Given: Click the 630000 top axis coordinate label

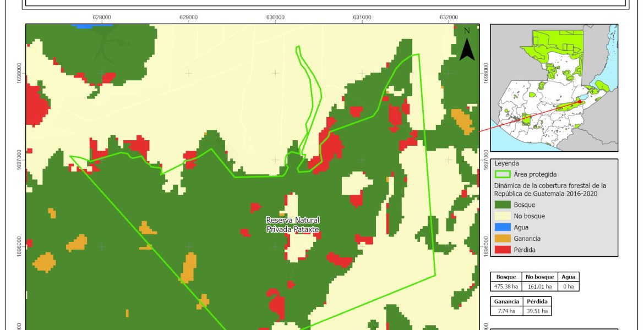Looking at the screenshot, I should 275,17.
